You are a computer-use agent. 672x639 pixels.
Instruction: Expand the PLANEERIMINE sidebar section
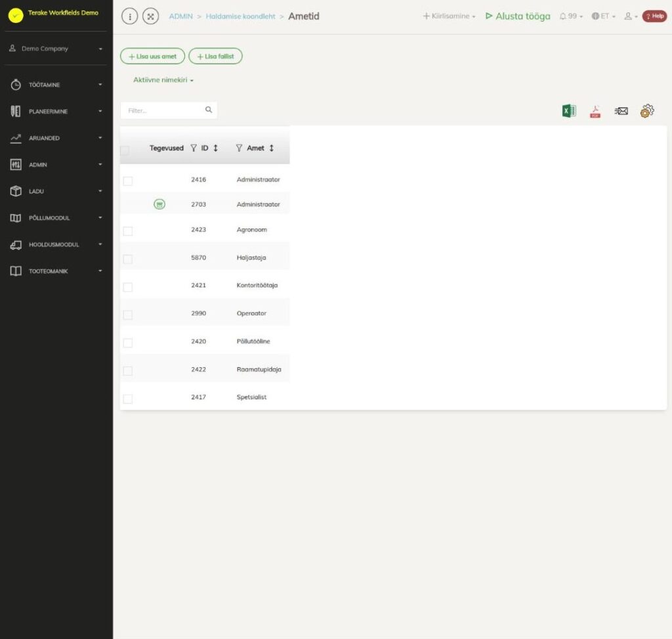[x=56, y=112]
